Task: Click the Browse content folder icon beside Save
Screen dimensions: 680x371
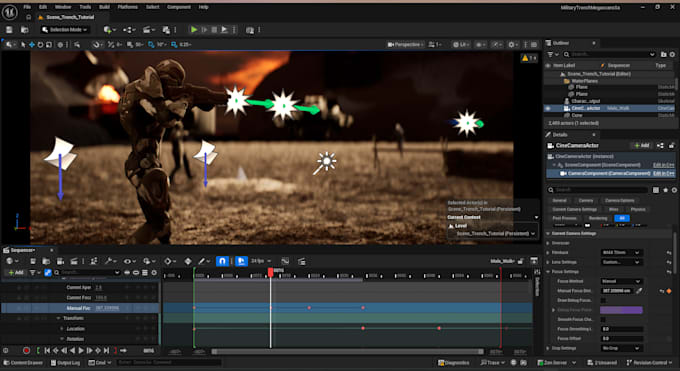Action: pos(25,30)
